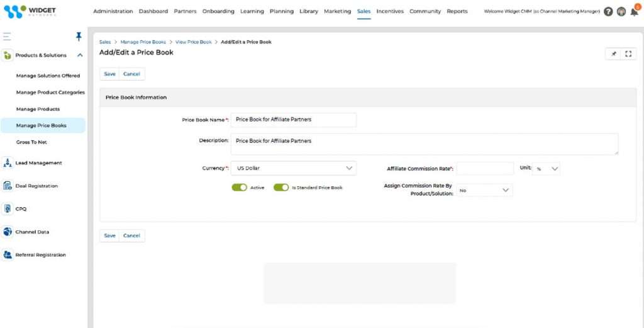644x328 pixels.
Task: Click the Lead Management icon
Action: point(7,163)
